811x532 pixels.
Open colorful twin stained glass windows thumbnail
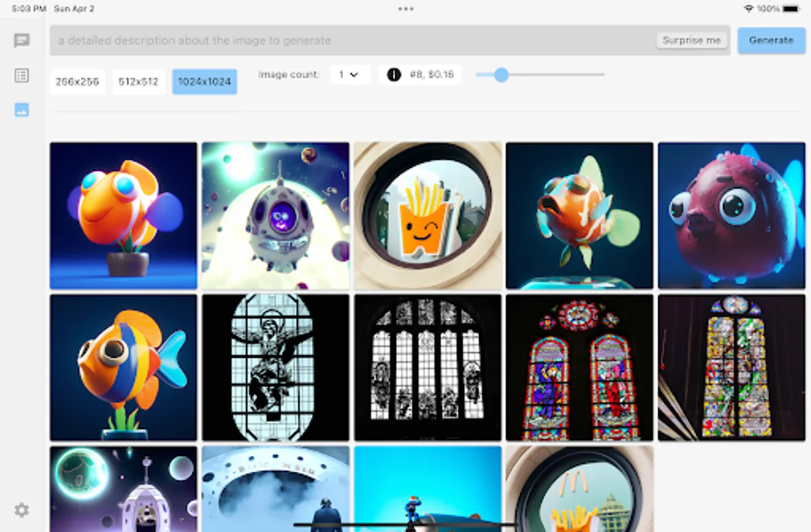[580, 368]
